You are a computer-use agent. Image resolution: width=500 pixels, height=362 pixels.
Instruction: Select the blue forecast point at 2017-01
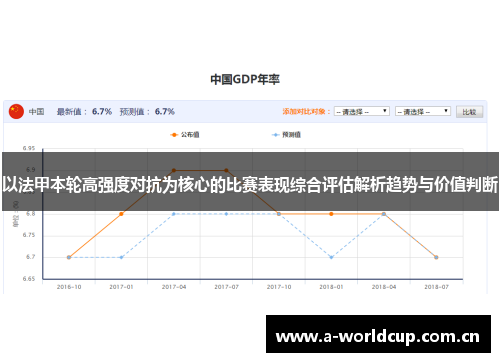click(x=121, y=257)
